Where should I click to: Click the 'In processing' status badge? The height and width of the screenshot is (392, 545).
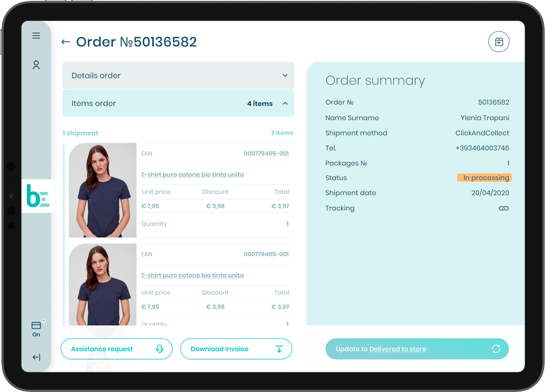[x=485, y=178]
